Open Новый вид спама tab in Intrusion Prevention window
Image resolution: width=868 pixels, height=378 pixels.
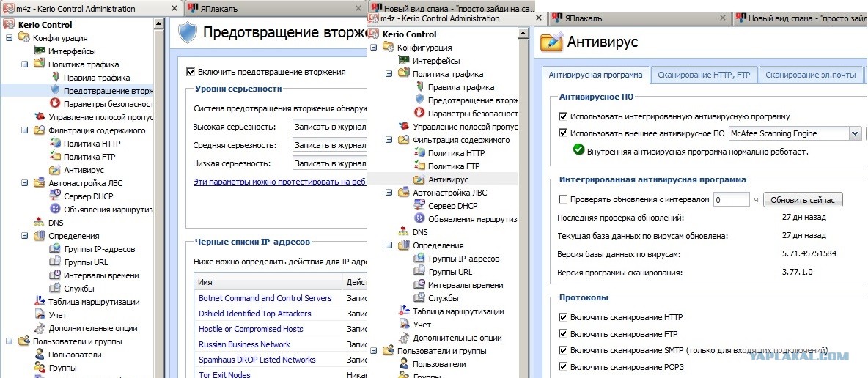[x=452, y=8]
